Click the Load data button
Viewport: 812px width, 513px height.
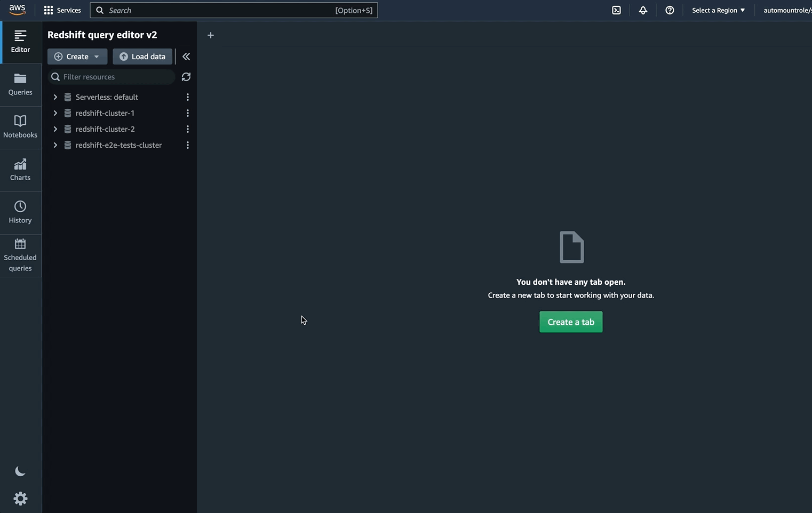coord(142,57)
